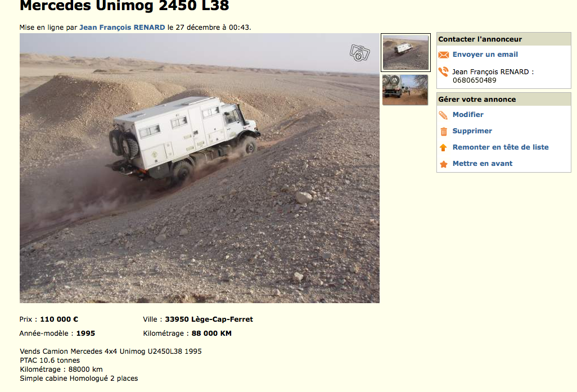The width and height of the screenshot is (577, 392).
Task: Click the pencil Modifier icon
Action: tap(443, 115)
